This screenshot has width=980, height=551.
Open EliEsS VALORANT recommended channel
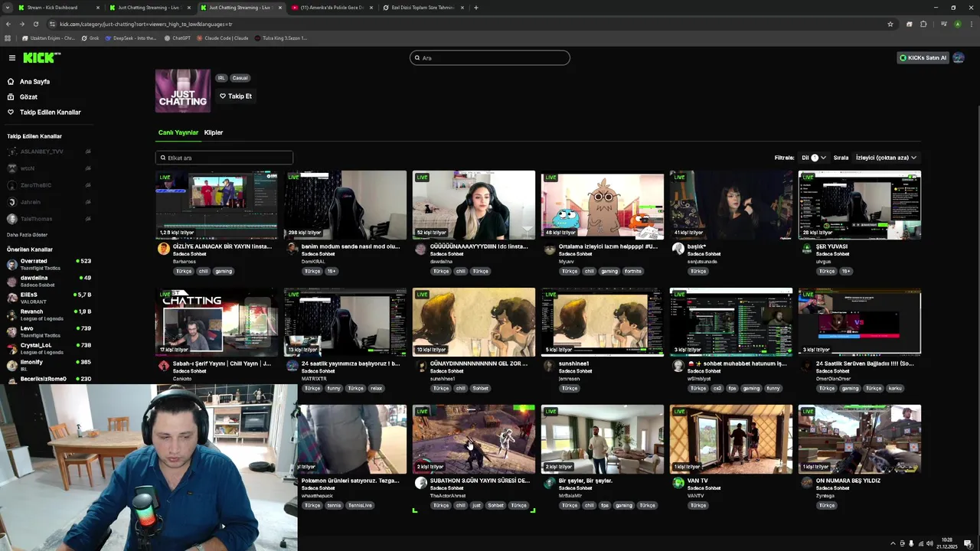click(47, 298)
